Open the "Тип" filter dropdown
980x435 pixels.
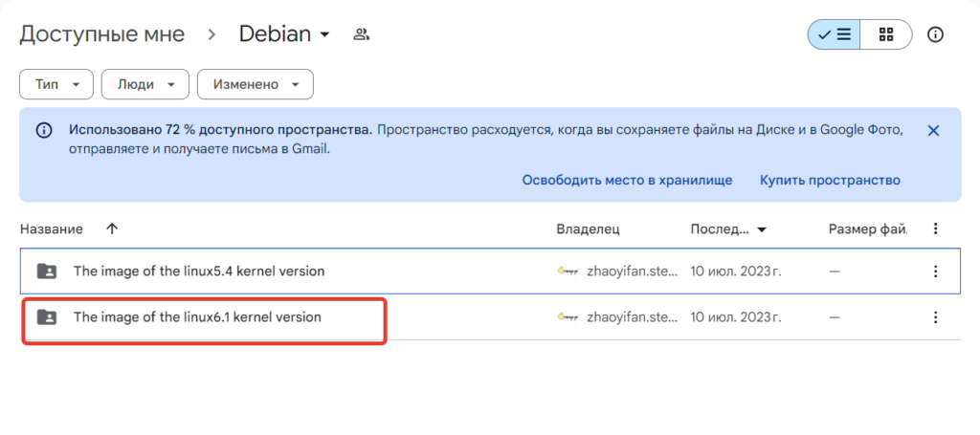tap(56, 84)
